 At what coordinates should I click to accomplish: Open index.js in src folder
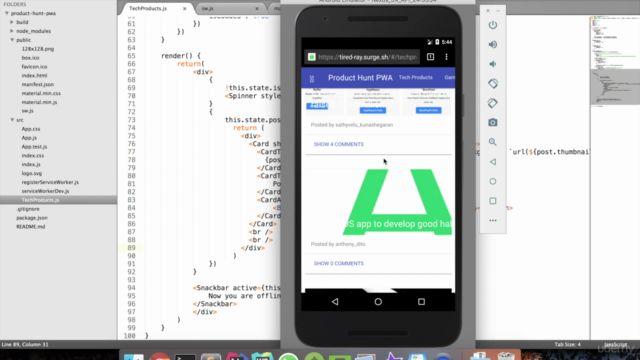(x=31, y=164)
